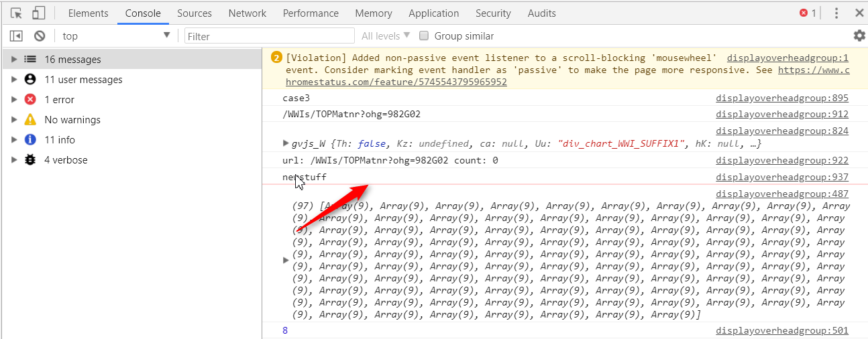
Task: Click the red error icon beside 1 error
Action: pos(30,100)
